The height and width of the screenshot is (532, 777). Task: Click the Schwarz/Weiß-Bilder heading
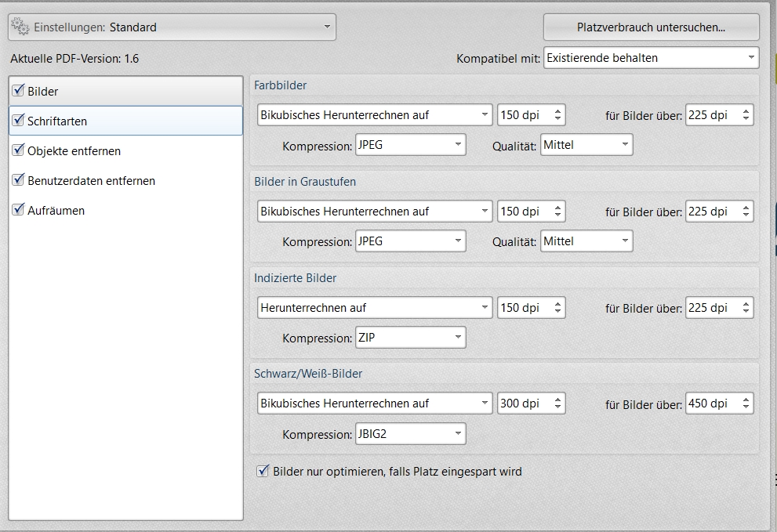[307, 374]
